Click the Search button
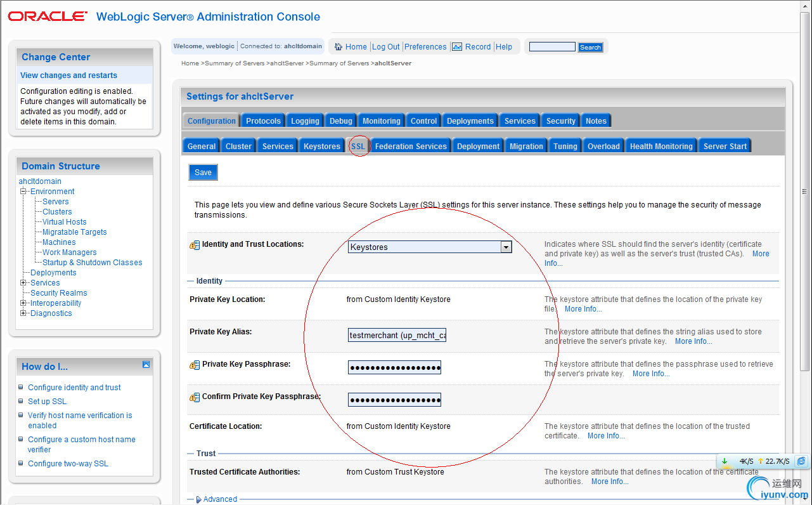The height and width of the screenshot is (505, 812). (x=590, y=47)
